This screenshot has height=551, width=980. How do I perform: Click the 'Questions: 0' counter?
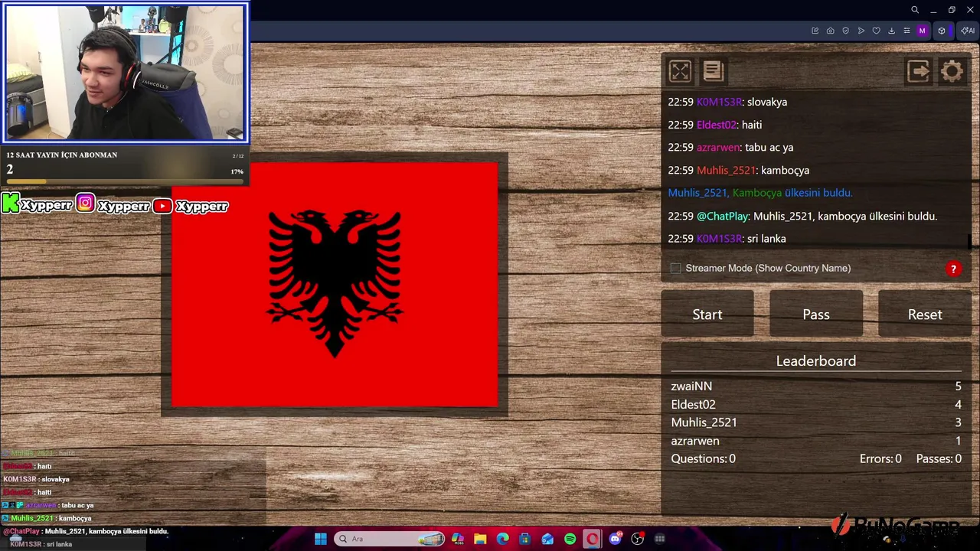[704, 459]
